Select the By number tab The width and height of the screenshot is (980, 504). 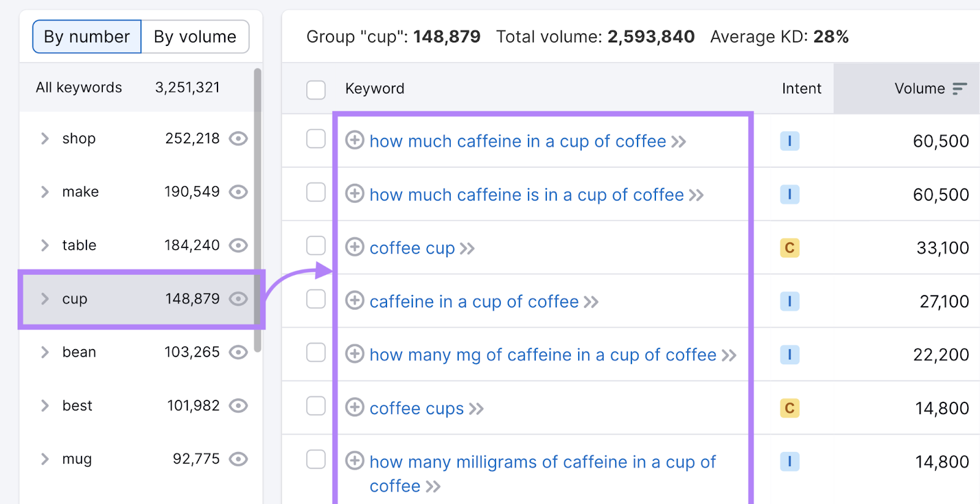pos(86,37)
